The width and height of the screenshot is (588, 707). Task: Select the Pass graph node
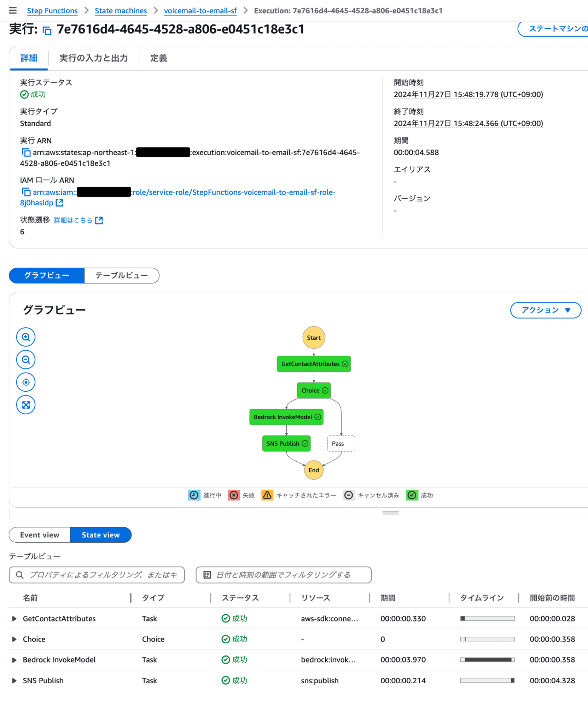pyautogui.click(x=341, y=443)
